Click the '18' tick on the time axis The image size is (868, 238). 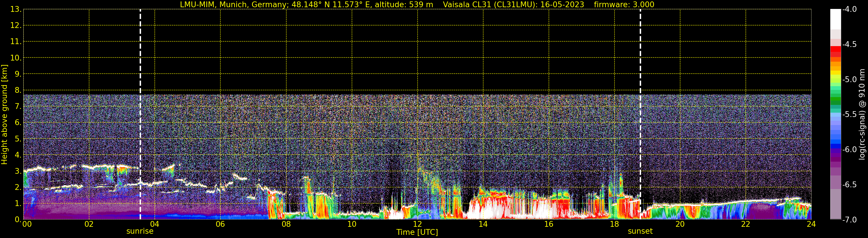[x=615, y=224]
